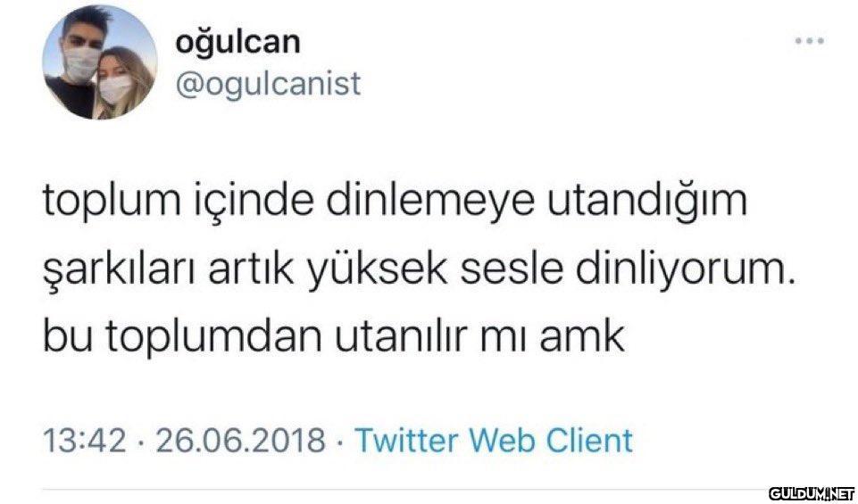This screenshot has width=858, height=504.
Task: Open the @ogulcanist handle link
Action: 268,84
